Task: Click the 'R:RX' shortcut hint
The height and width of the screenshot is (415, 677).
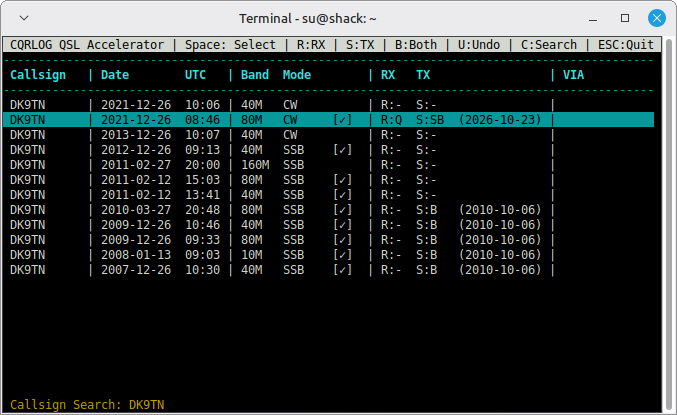Action: click(x=311, y=45)
